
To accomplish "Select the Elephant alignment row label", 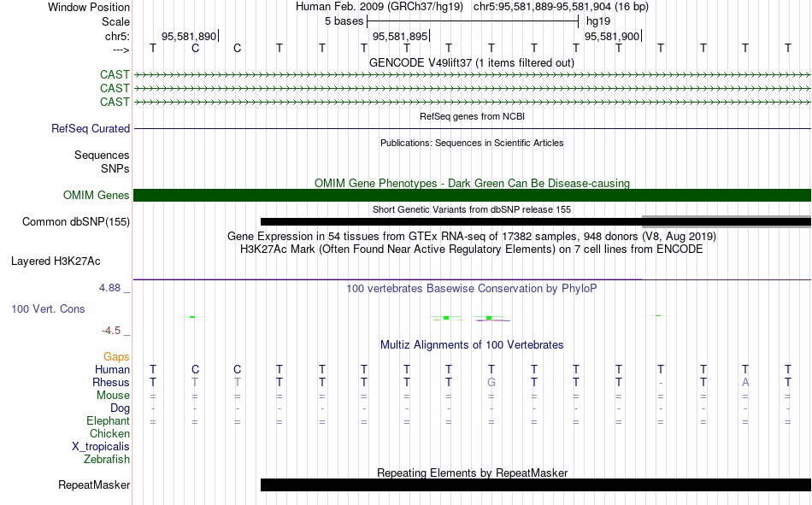I will 109,421.
